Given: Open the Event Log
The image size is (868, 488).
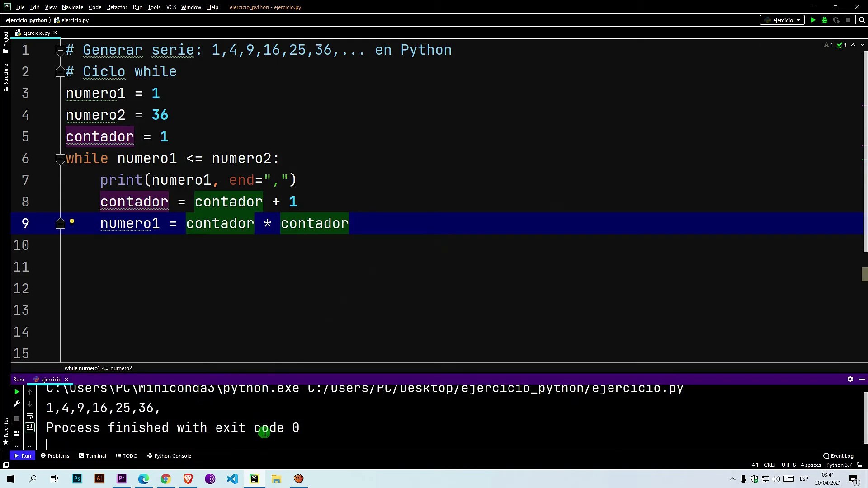Looking at the screenshot, I should [838, 456].
